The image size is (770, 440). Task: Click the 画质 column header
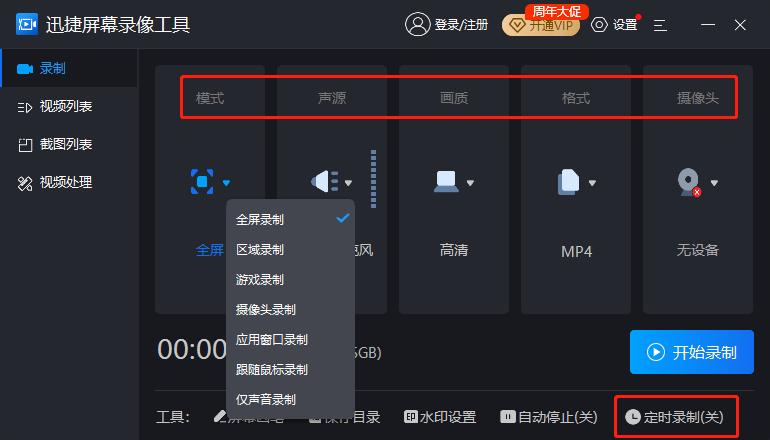pyautogui.click(x=454, y=98)
